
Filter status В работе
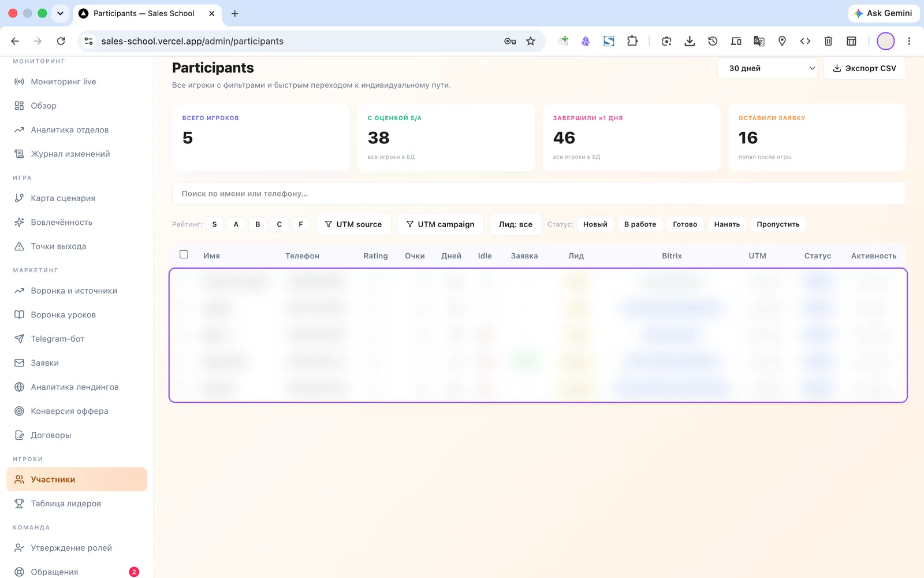pyautogui.click(x=640, y=224)
